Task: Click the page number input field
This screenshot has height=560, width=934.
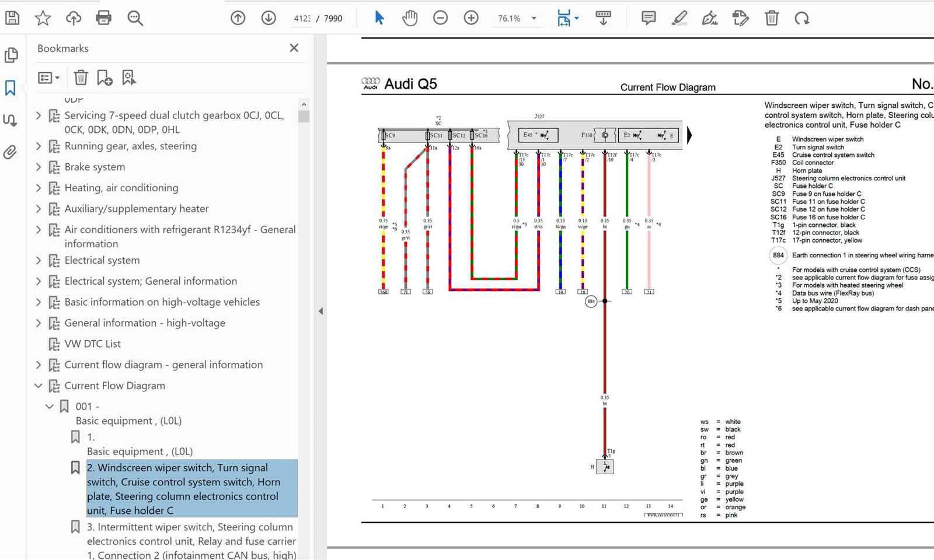Action: (x=301, y=19)
